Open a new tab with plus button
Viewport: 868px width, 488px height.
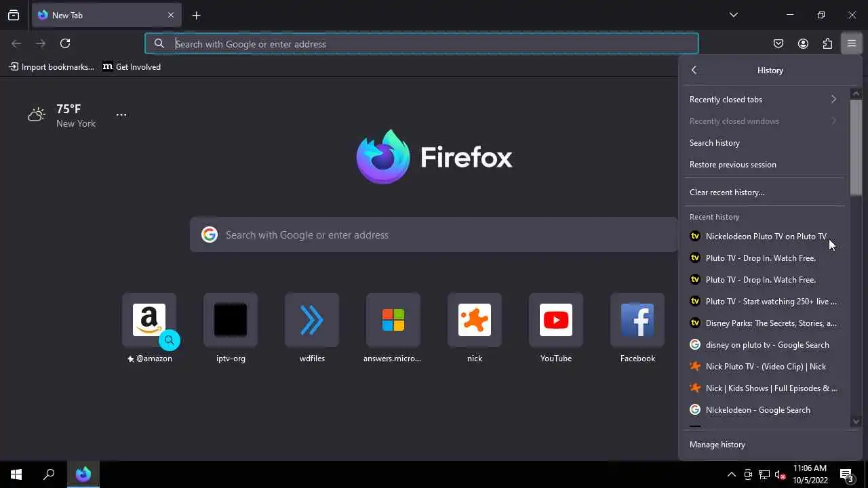196,15
